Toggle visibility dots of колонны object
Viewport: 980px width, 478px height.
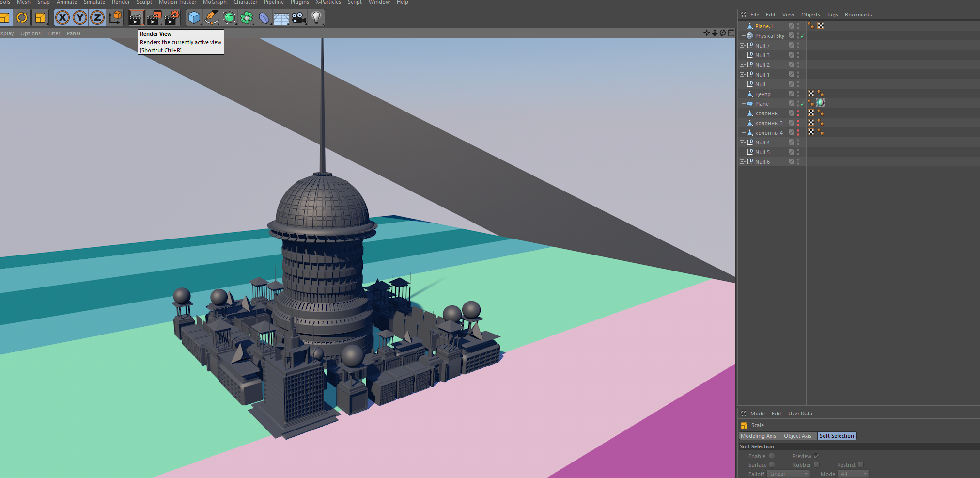coord(798,113)
